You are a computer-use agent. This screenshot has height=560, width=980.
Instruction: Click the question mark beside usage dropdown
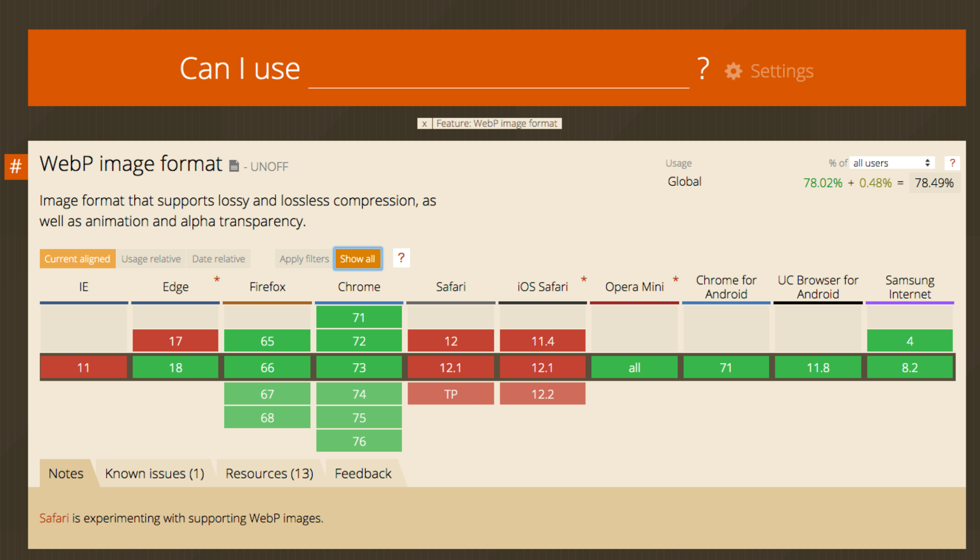click(x=952, y=163)
